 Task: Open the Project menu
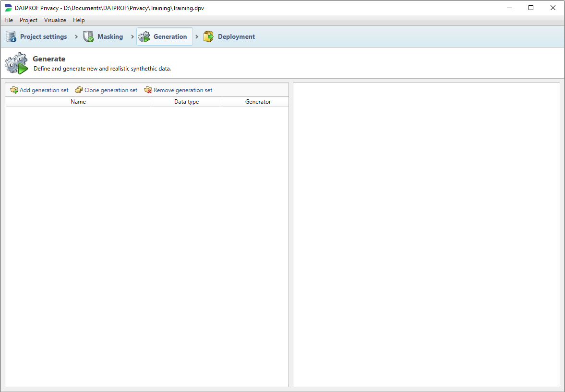[x=28, y=20]
